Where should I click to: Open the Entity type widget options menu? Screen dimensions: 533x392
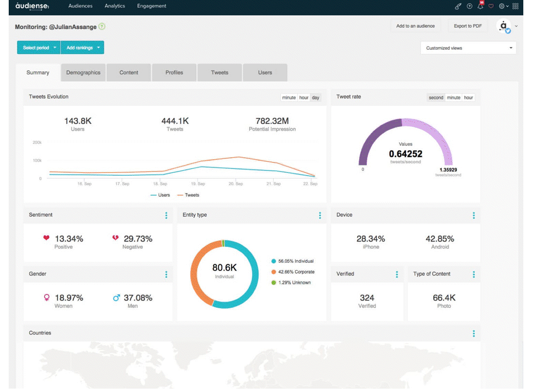pos(320,215)
